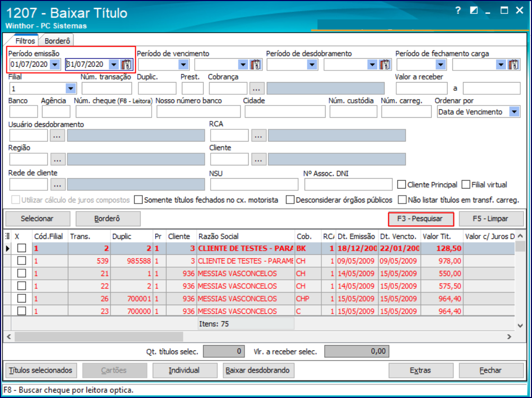Open calendar icon for Período de fechamento carga
The height and width of the screenshot is (398, 532).
[513, 65]
